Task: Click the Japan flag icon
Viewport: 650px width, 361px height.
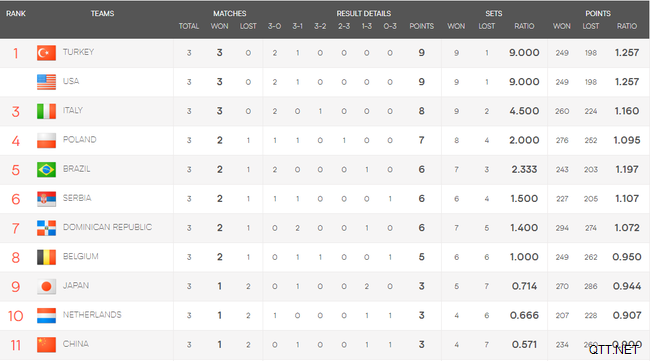Action: (x=46, y=286)
